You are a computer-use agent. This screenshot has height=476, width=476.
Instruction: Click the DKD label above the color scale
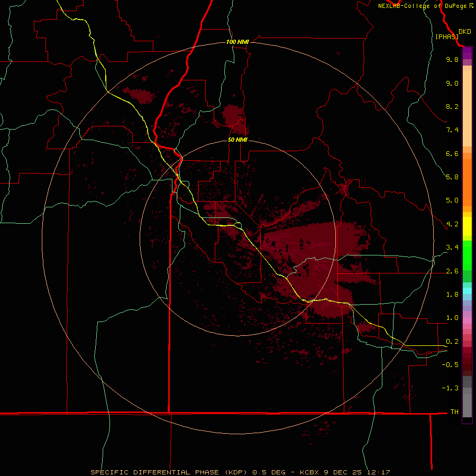click(464, 32)
